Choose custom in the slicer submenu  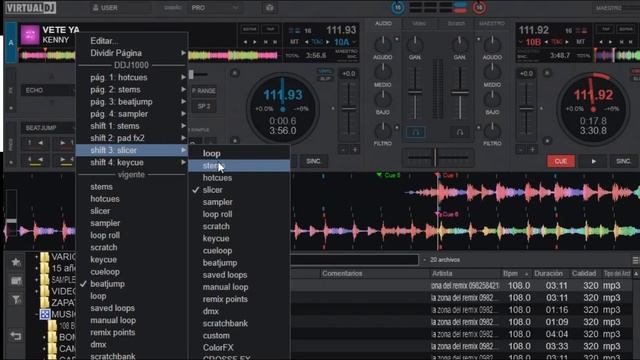pyautogui.click(x=239, y=336)
